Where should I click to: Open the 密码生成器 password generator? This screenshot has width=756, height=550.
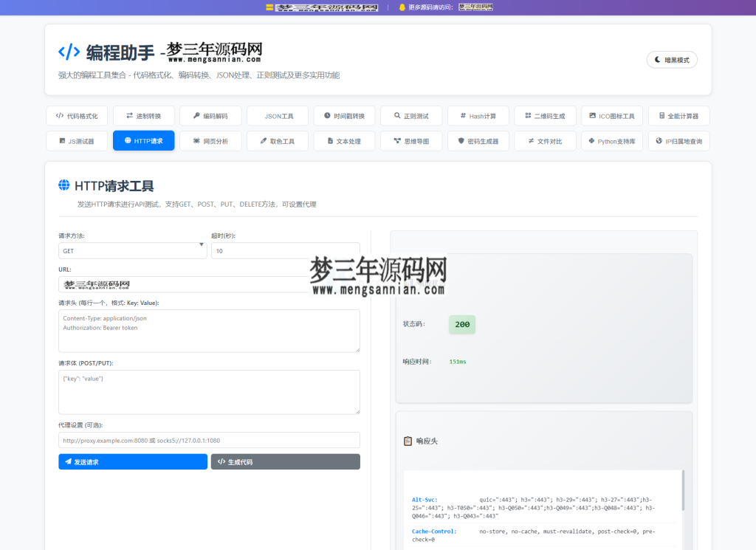(478, 140)
